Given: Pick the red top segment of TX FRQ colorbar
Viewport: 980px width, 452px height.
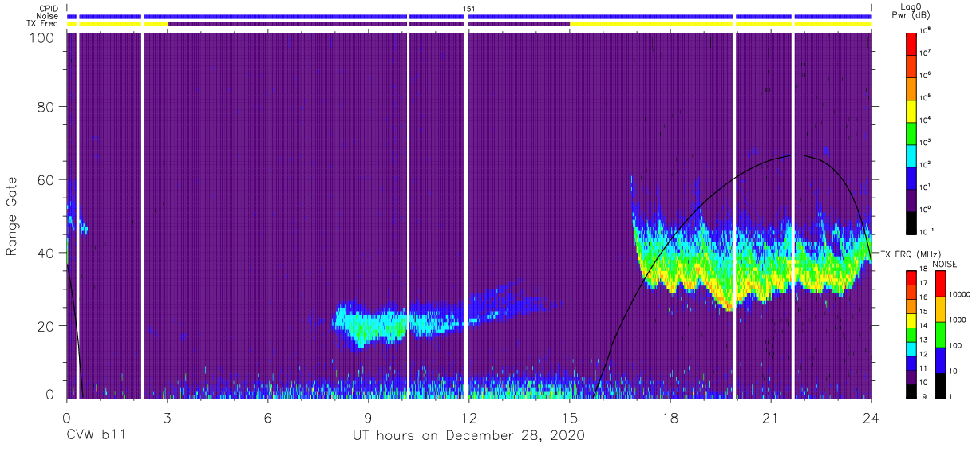Looking at the screenshot, I should (912, 277).
